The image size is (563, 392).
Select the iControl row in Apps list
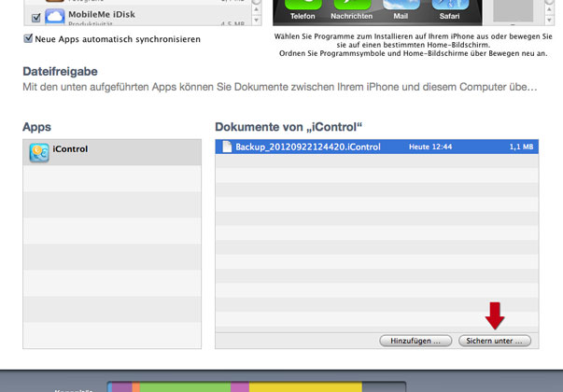coord(112,152)
